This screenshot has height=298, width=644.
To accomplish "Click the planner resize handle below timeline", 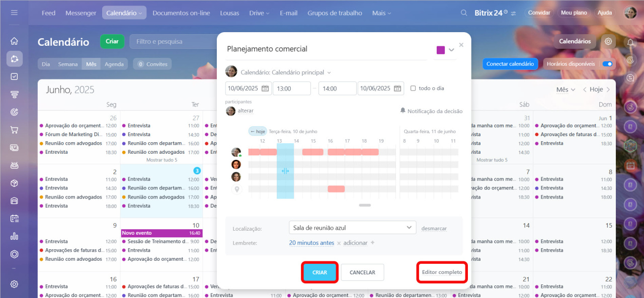I will tap(365, 205).
